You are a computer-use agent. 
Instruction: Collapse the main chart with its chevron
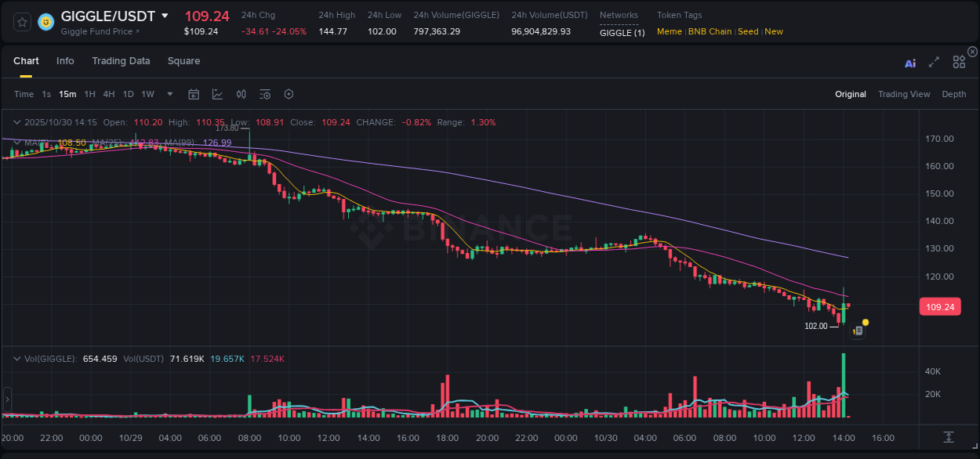click(16, 122)
